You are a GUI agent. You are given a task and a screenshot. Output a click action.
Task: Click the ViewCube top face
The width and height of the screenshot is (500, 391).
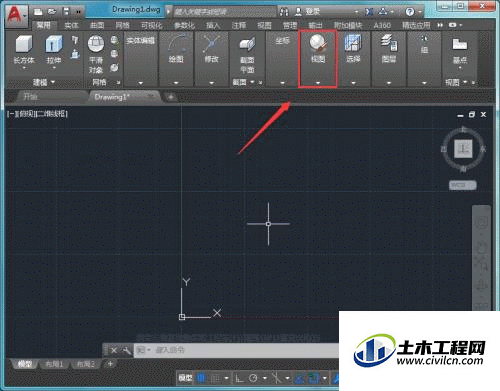(463, 149)
